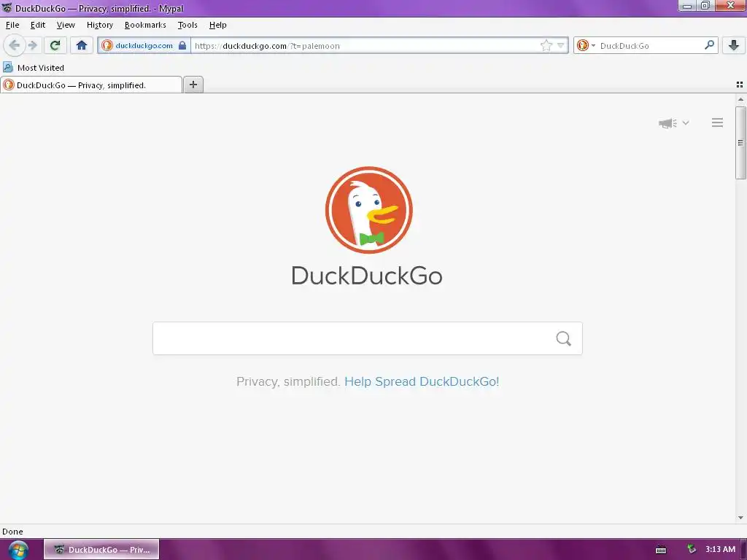
Task: Restore down the Mypal window
Action: click(705, 6)
